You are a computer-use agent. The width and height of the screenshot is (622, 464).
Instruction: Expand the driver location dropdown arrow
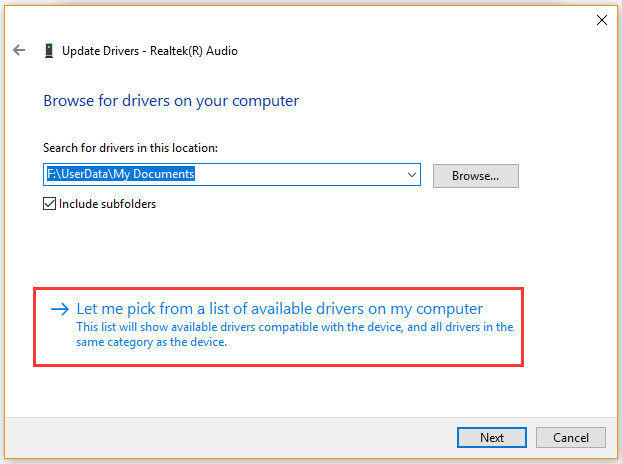coord(412,174)
